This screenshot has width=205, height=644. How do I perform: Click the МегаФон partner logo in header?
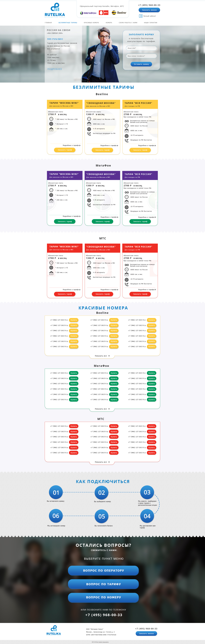(x=88, y=13)
